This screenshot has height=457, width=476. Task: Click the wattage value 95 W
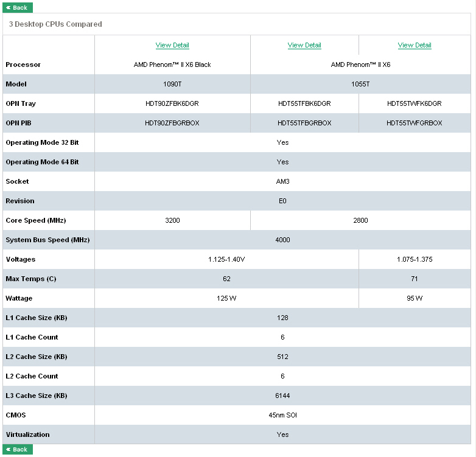(x=415, y=298)
